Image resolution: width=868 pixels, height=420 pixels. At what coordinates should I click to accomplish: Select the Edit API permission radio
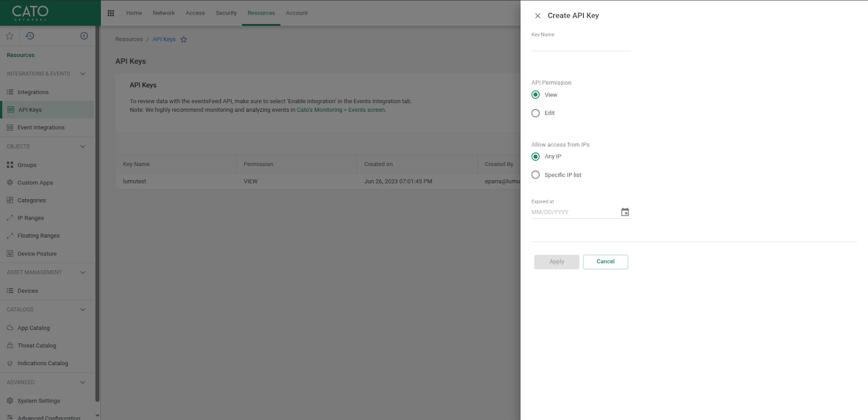(x=535, y=113)
